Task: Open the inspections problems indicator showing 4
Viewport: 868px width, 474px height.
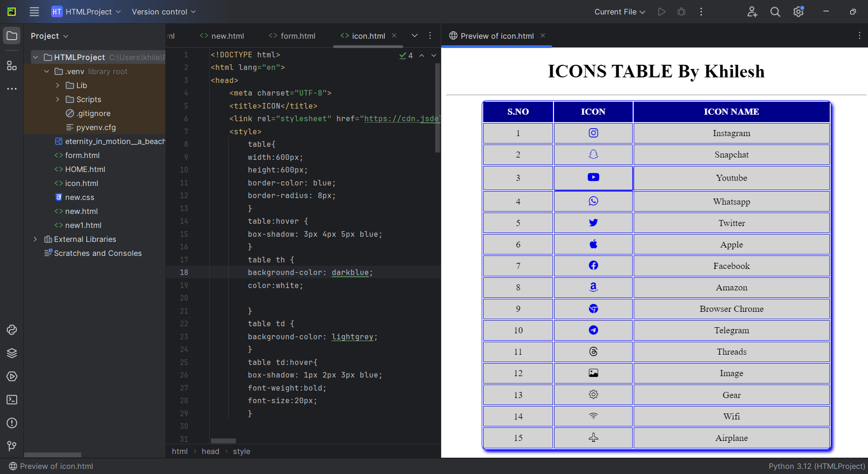Action: point(406,55)
